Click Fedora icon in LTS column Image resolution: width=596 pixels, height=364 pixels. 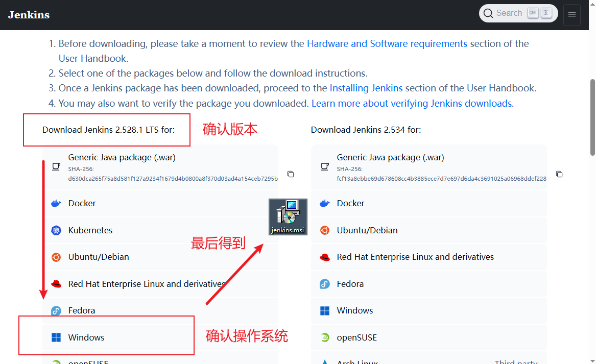point(56,311)
